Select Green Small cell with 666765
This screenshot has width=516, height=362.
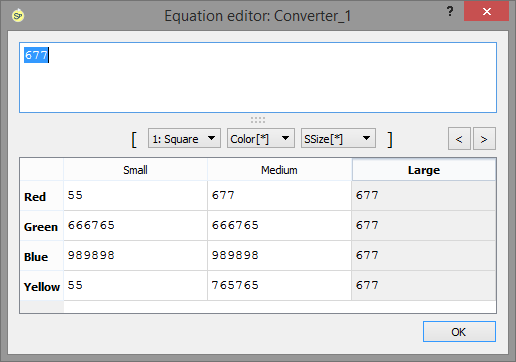135,226
